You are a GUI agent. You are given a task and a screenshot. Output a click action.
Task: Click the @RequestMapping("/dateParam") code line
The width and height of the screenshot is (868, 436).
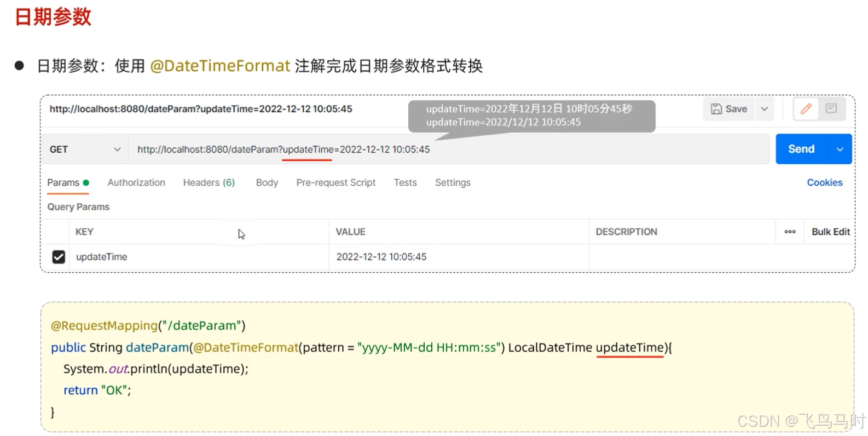pos(148,326)
